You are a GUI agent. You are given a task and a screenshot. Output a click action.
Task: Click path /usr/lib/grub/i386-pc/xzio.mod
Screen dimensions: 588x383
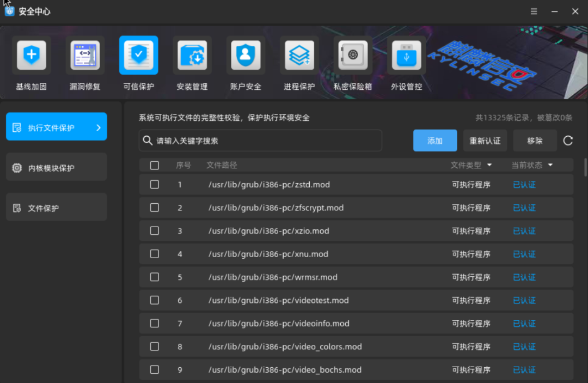(x=269, y=230)
